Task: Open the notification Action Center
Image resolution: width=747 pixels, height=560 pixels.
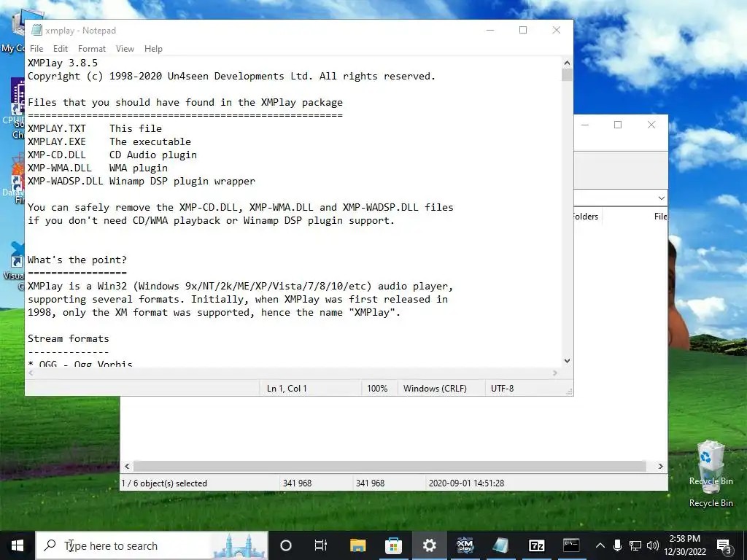Action: (724, 545)
